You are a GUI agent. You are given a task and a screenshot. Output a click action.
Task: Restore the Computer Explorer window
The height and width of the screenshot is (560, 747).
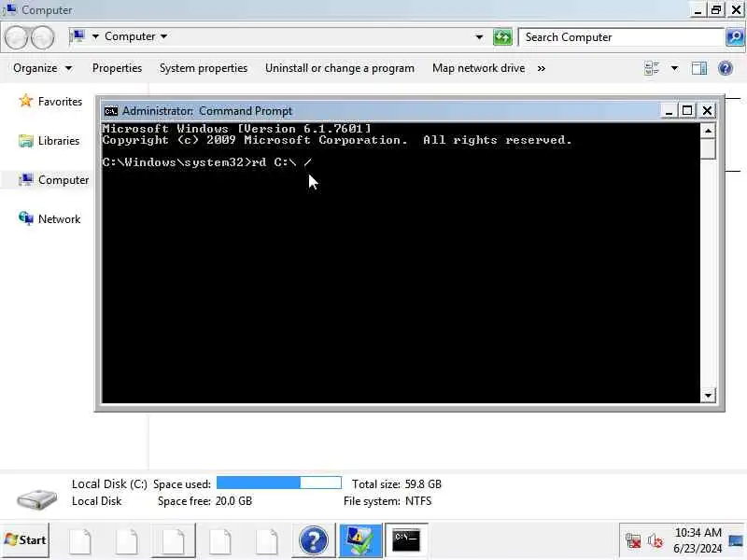tap(715, 9)
